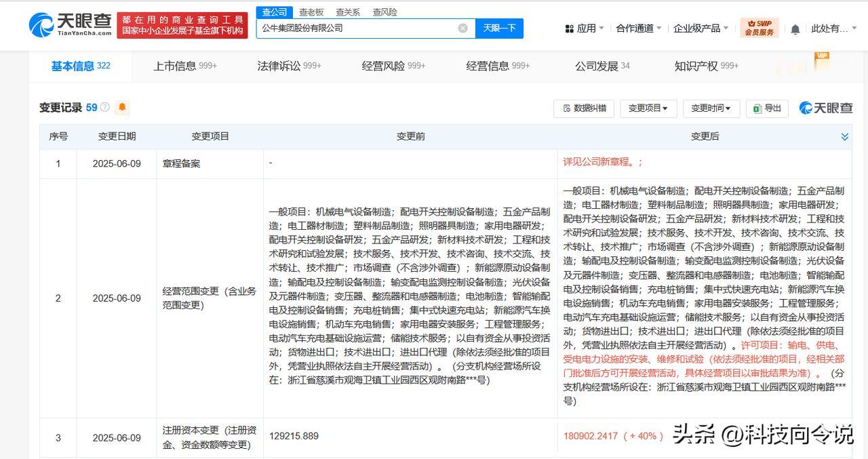
Task: Select the 经营信息 999+ tab
Action: [x=498, y=66]
